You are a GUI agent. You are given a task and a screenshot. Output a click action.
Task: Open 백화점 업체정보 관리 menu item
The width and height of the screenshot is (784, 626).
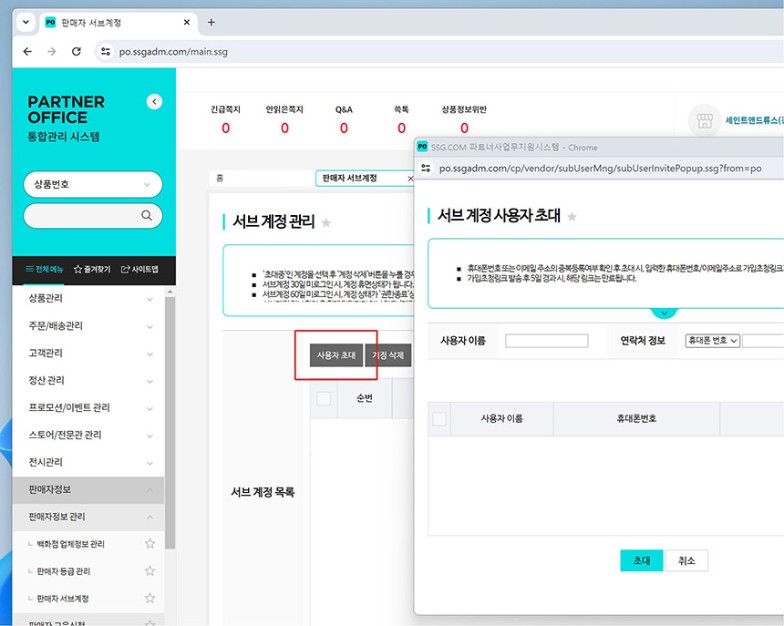point(70,544)
